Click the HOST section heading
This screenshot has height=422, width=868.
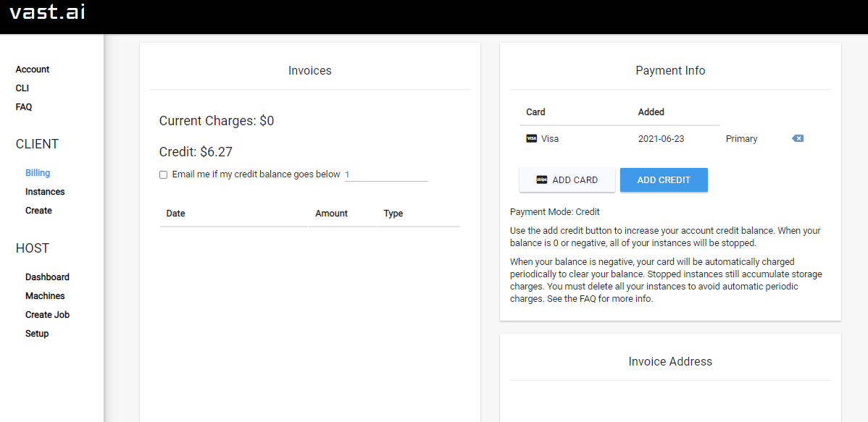[33, 248]
